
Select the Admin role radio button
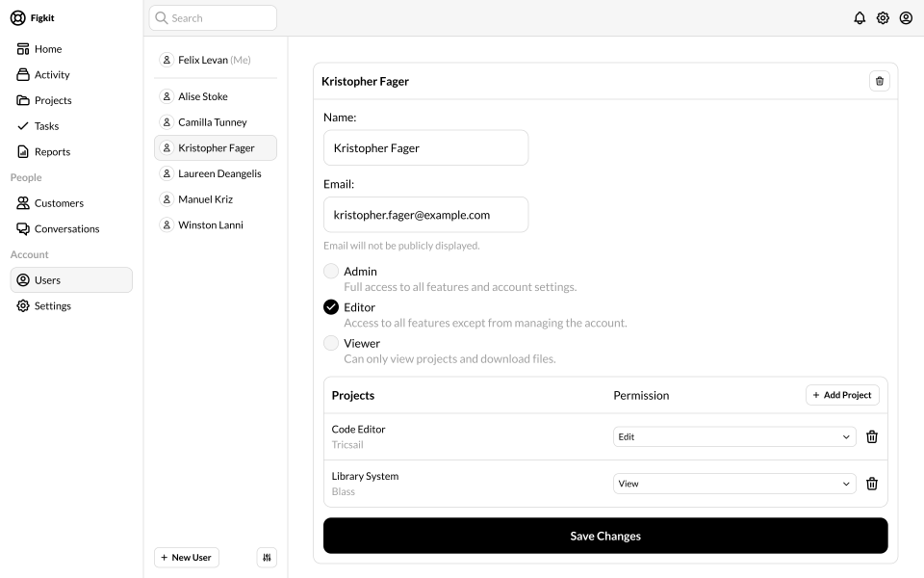point(331,272)
